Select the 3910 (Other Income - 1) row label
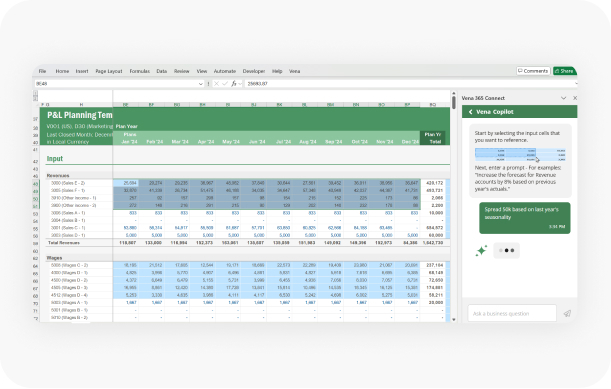The width and height of the screenshot is (611, 389). click(74, 198)
